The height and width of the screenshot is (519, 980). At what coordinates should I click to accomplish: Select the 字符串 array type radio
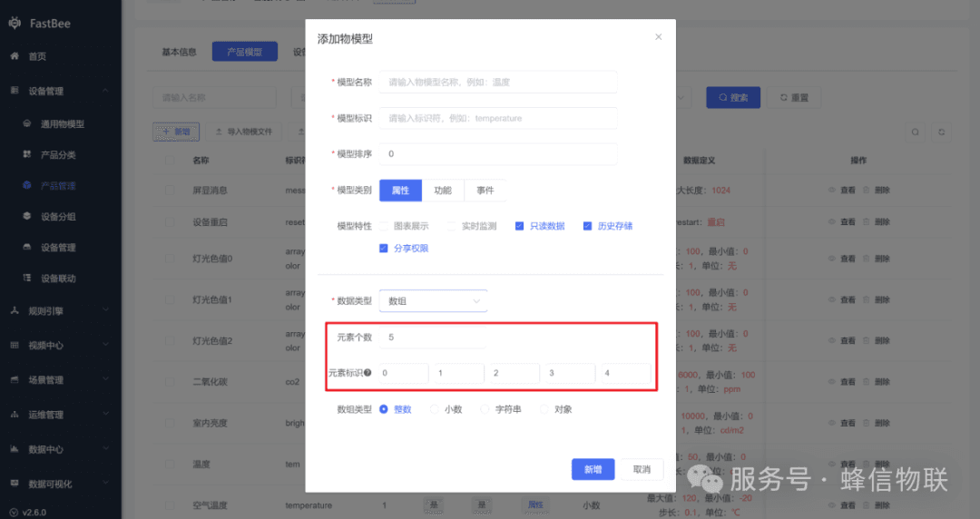click(485, 409)
